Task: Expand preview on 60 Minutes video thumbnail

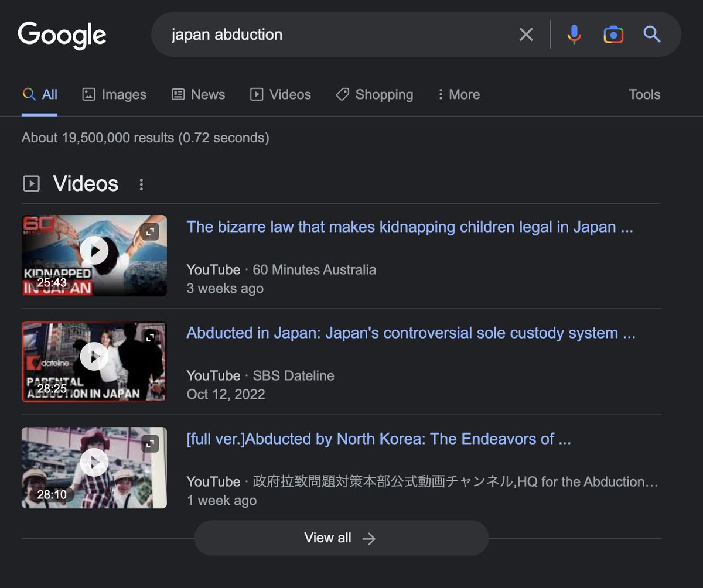Action: click(x=151, y=231)
